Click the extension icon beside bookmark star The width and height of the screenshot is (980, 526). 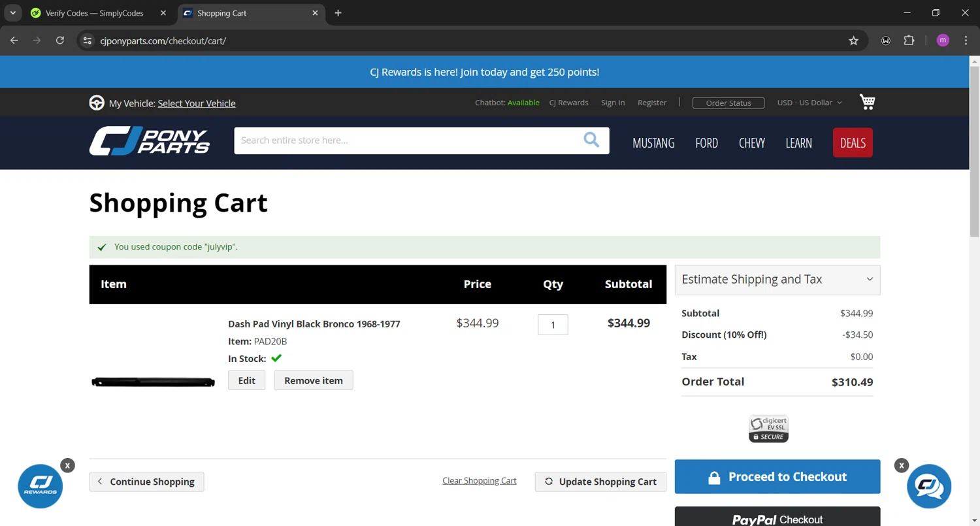point(885,41)
